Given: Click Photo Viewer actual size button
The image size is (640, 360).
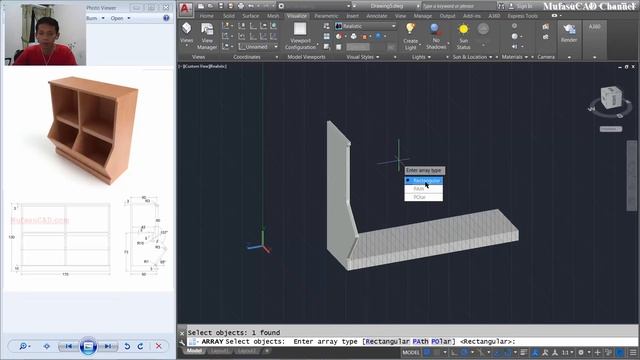Looking at the screenshot, I should coord(47,346).
